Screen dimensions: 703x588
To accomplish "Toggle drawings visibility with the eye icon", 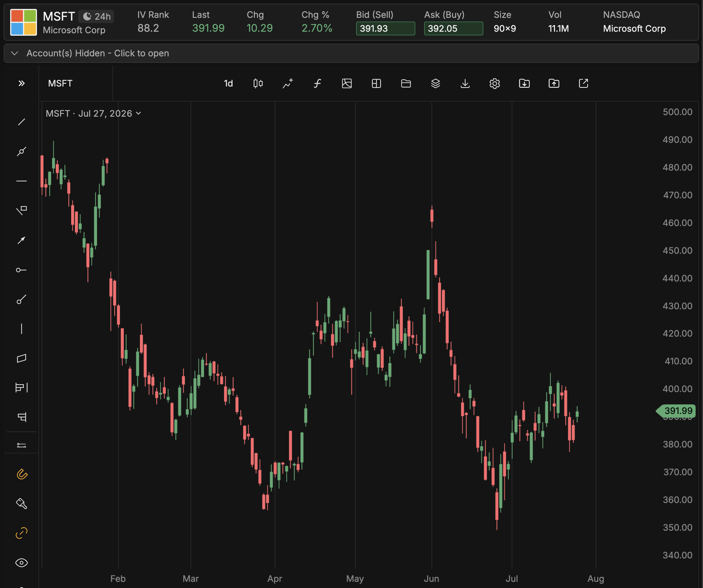I will pos(22,562).
